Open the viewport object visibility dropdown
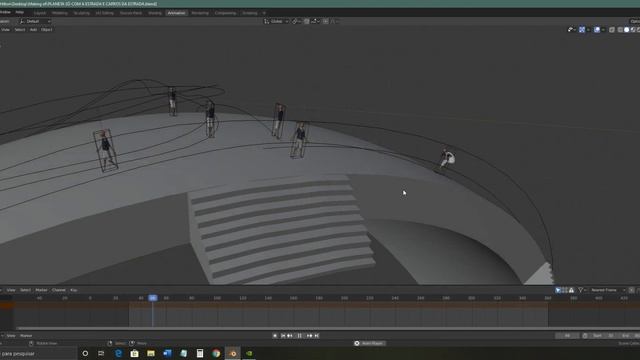Screen dimensions: 640x360 [x=571, y=29]
